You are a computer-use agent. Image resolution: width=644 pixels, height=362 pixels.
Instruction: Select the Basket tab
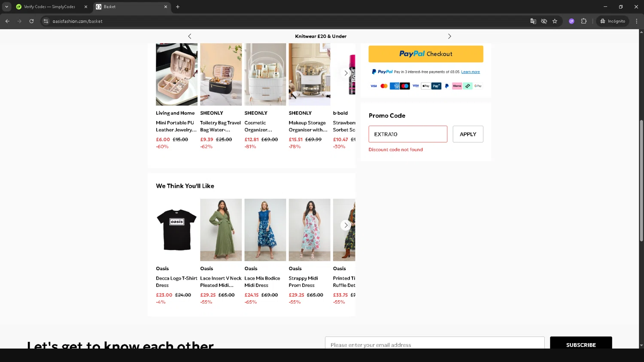[x=131, y=7]
